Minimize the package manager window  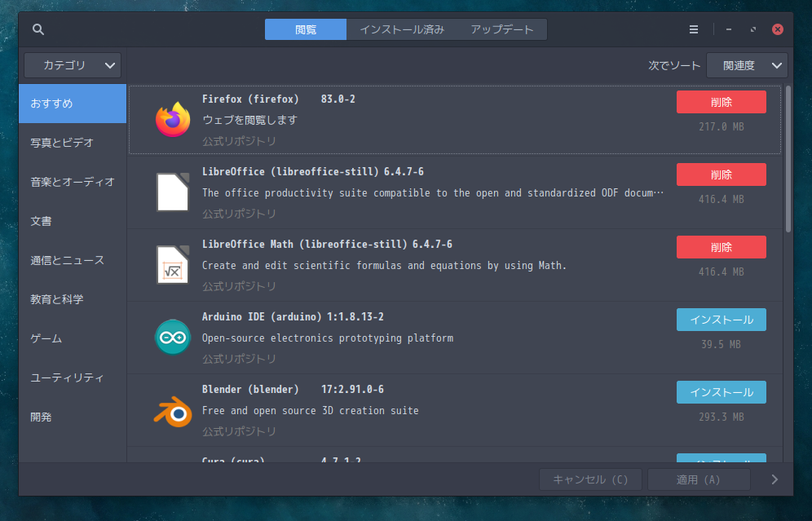click(729, 29)
